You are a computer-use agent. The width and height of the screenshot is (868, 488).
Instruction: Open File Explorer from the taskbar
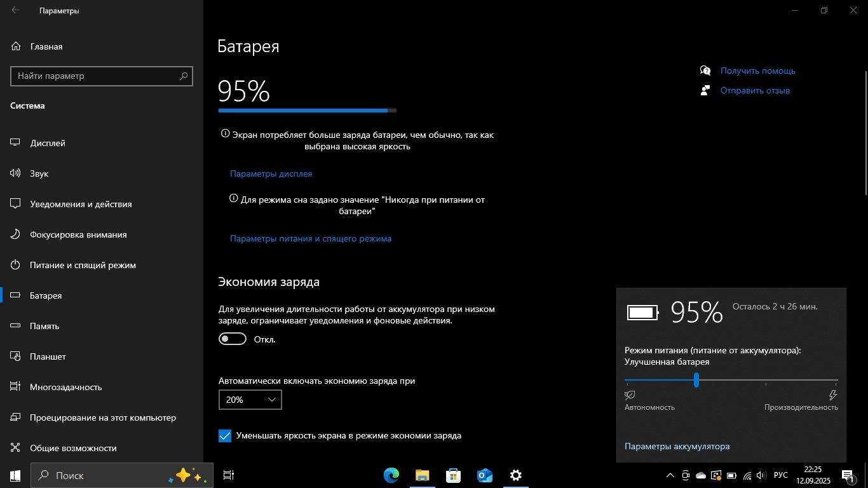click(422, 475)
